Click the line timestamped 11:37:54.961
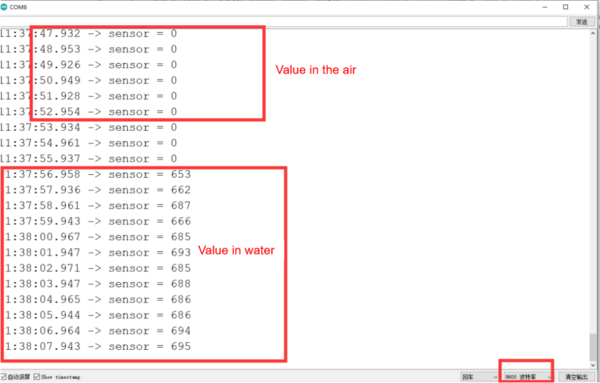 point(89,143)
